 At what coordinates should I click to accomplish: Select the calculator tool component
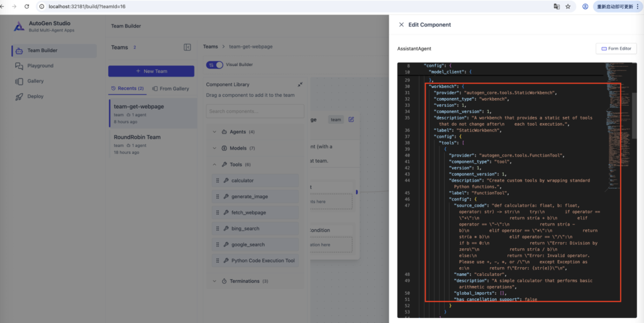coord(255,180)
